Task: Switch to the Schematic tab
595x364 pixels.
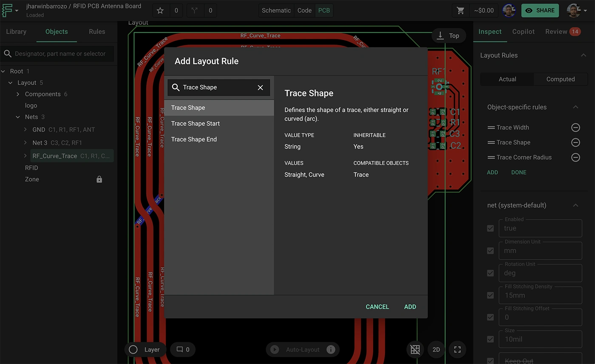Action: pyautogui.click(x=276, y=10)
